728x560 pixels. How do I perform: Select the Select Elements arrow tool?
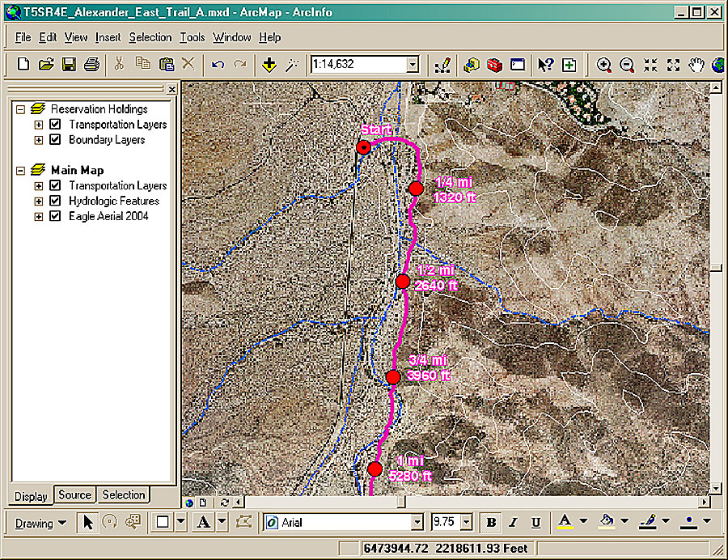[x=87, y=523]
